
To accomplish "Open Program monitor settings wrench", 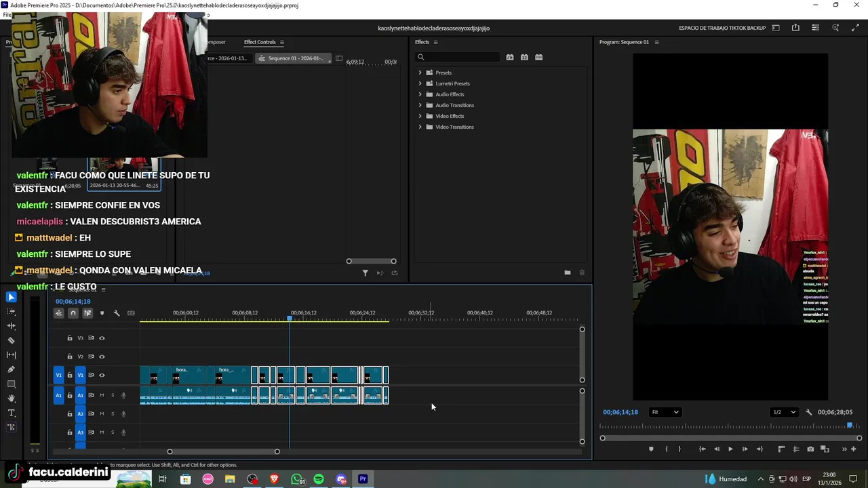I will [x=808, y=412].
